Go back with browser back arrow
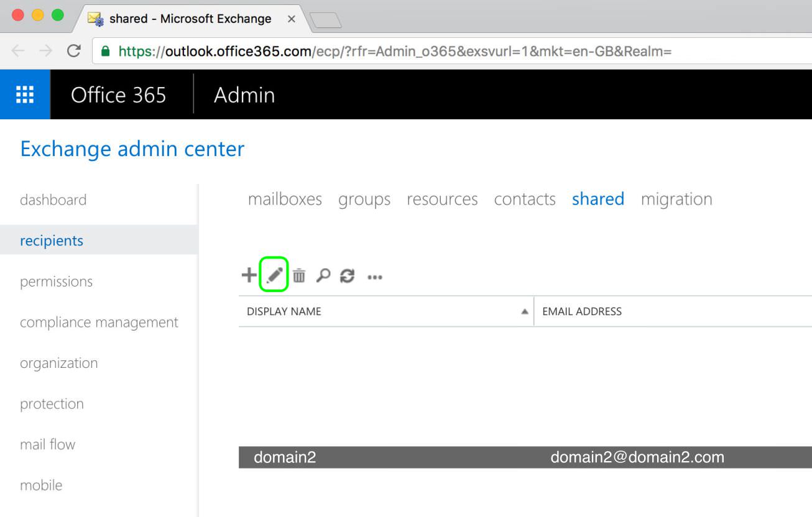This screenshot has height=517, width=812. coord(17,51)
